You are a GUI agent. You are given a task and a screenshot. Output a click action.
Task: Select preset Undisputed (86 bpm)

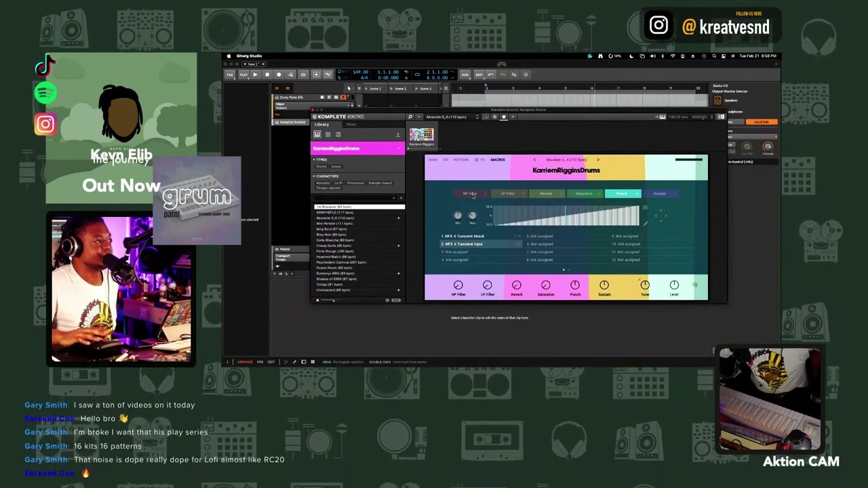(x=359, y=290)
